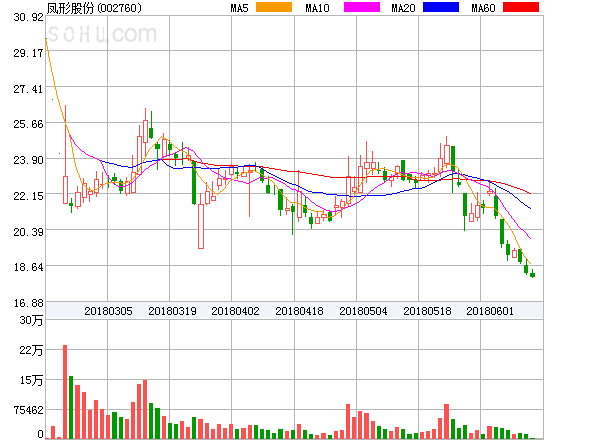Viewport: 600px width, 440px height.
Task: Click the 20180418 date label
Action: pos(299,311)
